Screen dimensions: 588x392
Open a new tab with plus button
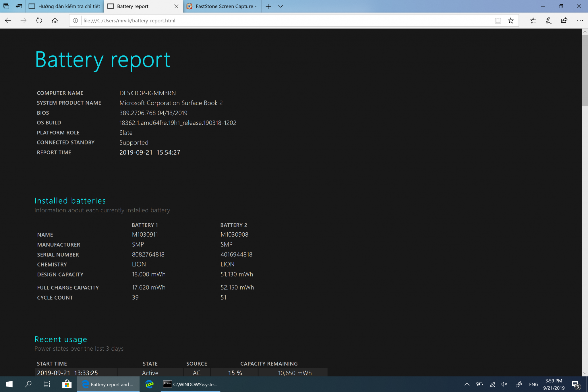[x=268, y=6]
